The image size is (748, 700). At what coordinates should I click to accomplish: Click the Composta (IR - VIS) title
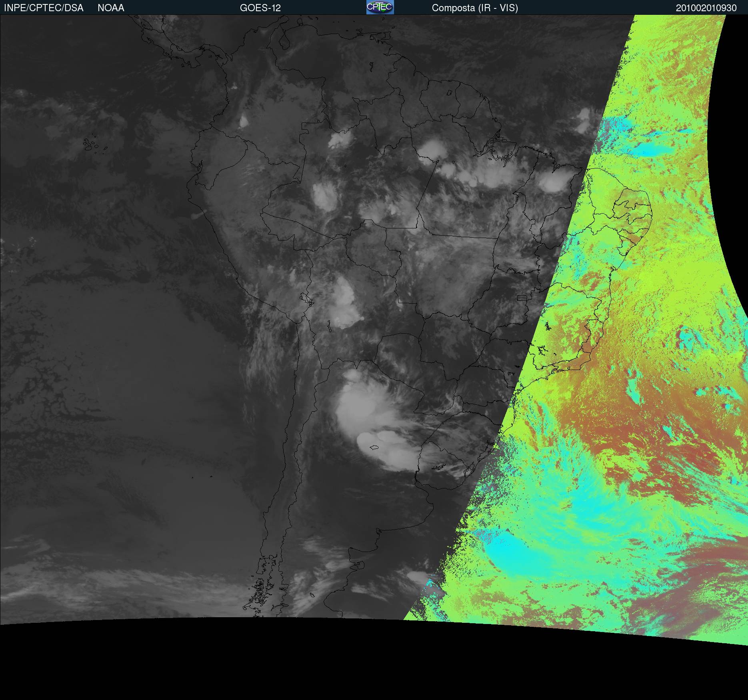click(475, 8)
